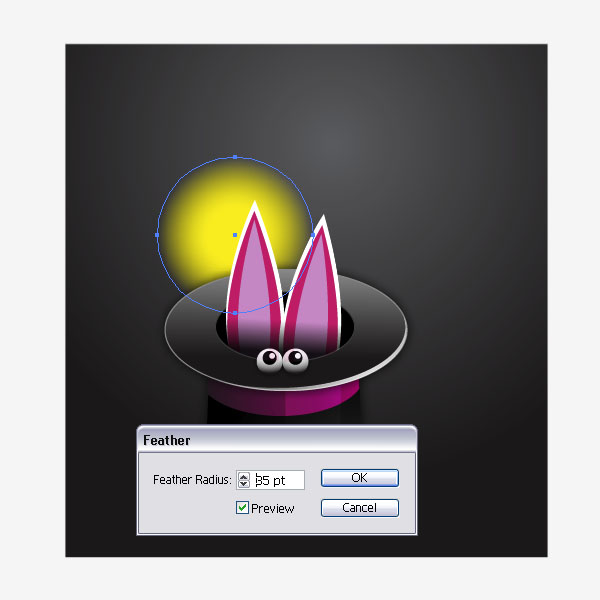Click the right anchor point of circle
Viewport: 600px width, 600px height.
(313, 235)
